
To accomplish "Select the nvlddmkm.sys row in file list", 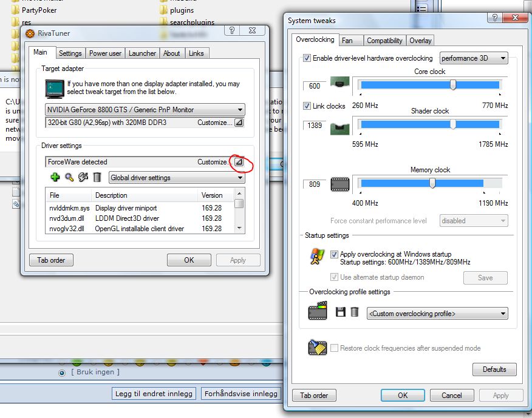I will click(139, 208).
